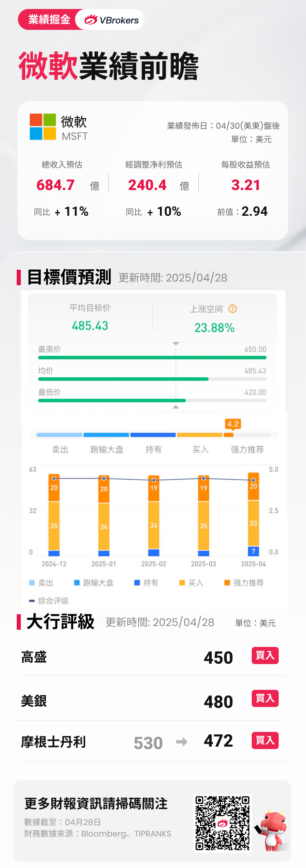The height and width of the screenshot is (868, 306).
Task: Toggle the 综合评级 line legend
Action: click(x=49, y=601)
